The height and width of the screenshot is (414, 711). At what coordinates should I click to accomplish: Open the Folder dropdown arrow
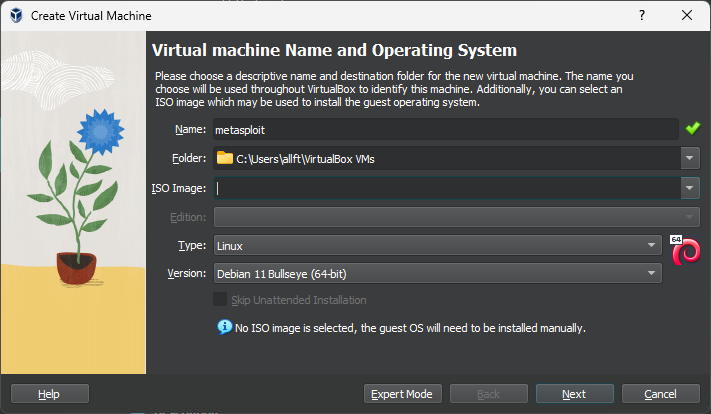click(690, 158)
